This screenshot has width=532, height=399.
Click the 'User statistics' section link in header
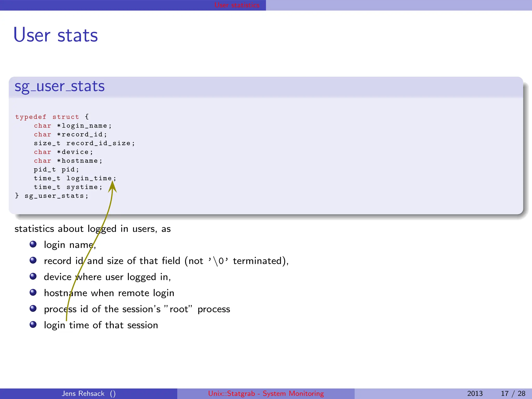click(237, 5)
